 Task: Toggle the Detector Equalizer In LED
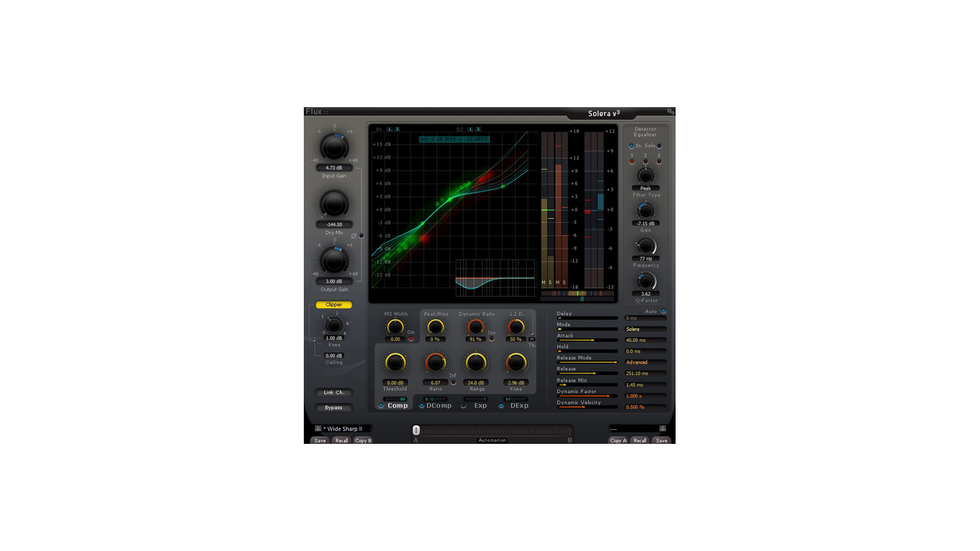(x=631, y=146)
